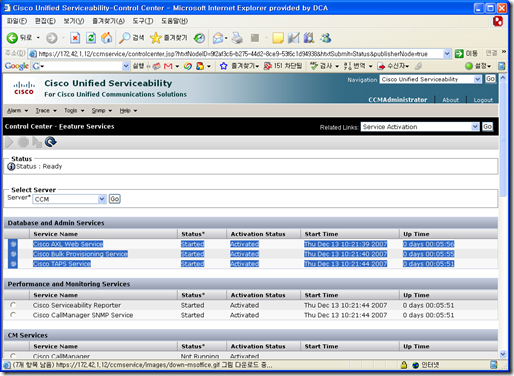Select Cisco AXL Web Service radio button

click(13, 244)
